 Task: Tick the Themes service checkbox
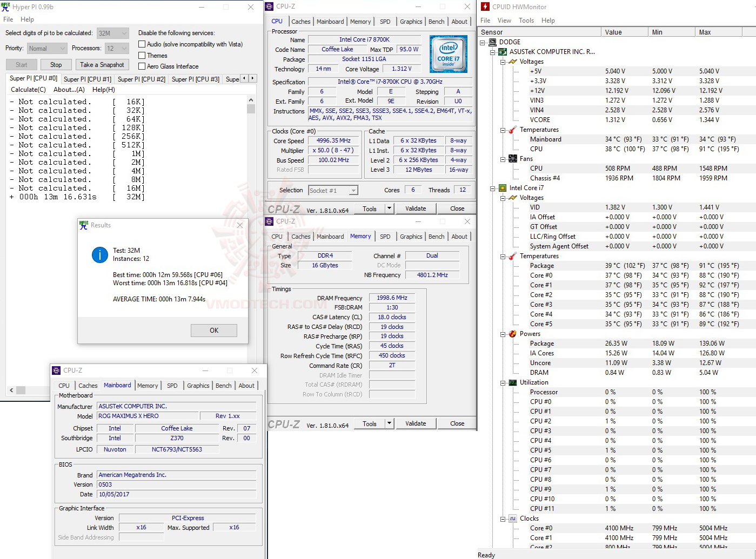[x=142, y=55]
